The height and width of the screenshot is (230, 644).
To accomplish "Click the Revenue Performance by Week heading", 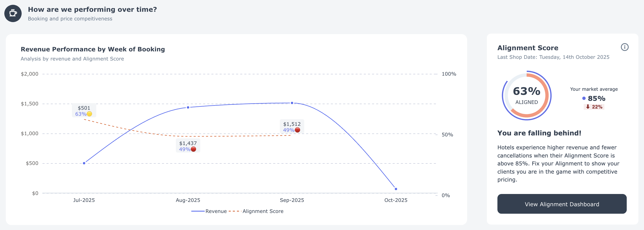I will tap(93, 49).
